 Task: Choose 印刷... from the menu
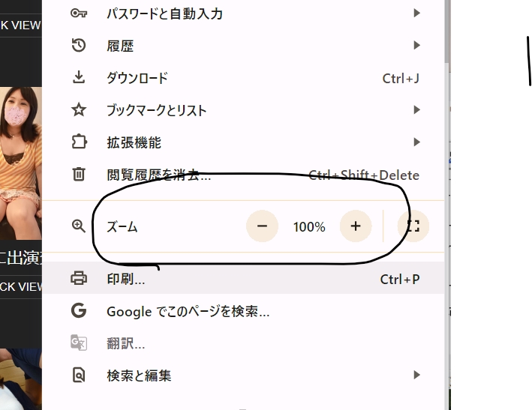tap(126, 279)
